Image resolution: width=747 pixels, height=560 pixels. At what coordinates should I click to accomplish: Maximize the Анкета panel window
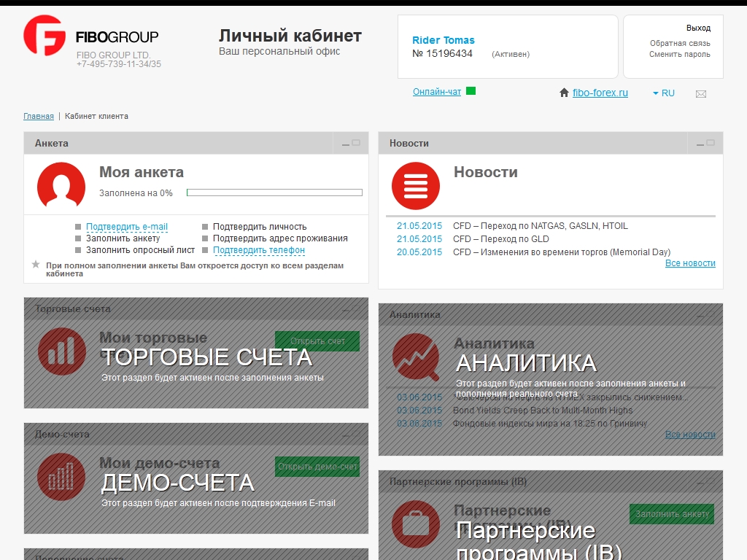click(x=356, y=143)
